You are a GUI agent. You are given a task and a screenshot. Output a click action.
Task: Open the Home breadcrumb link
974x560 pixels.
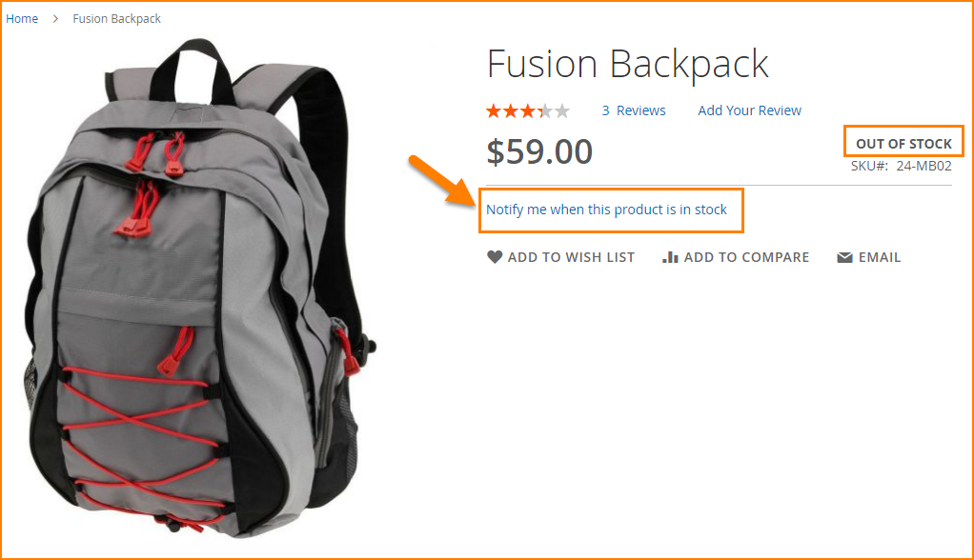coord(22,19)
